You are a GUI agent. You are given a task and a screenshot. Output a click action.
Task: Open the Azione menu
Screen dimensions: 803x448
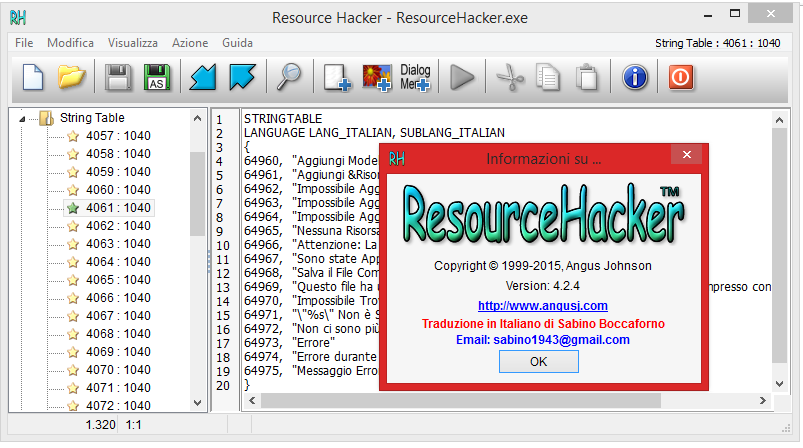click(190, 43)
